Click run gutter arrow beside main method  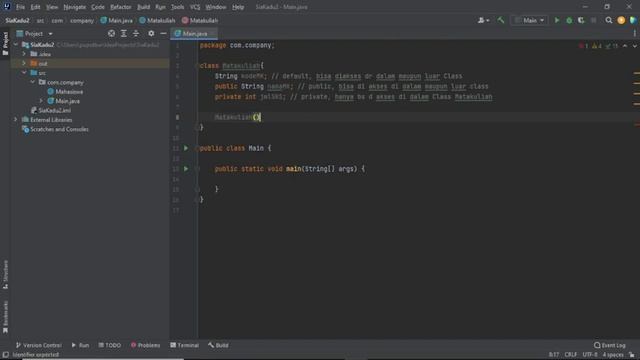tap(186, 169)
